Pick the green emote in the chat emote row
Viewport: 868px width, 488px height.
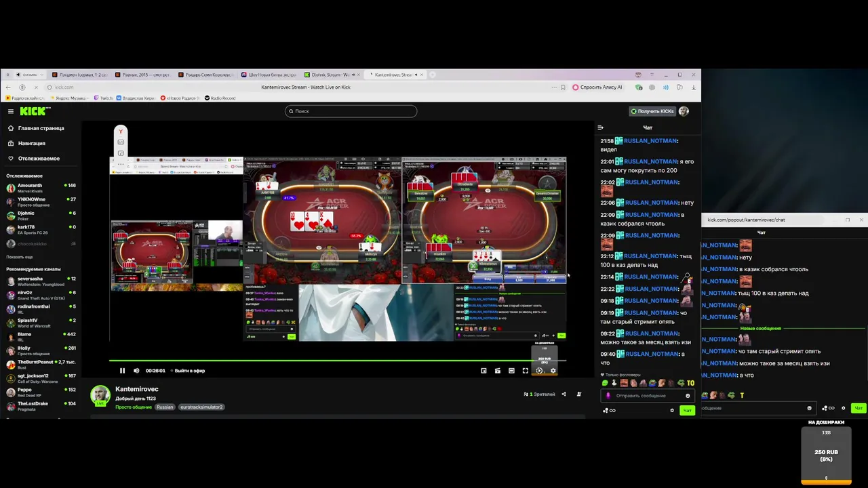point(605,384)
